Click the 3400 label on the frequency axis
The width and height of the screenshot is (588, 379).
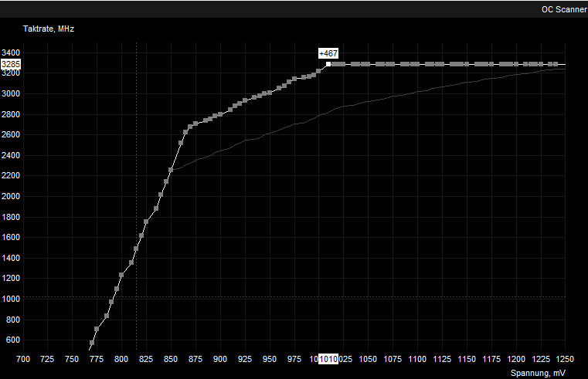pyautogui.click(x=11, y=52)
